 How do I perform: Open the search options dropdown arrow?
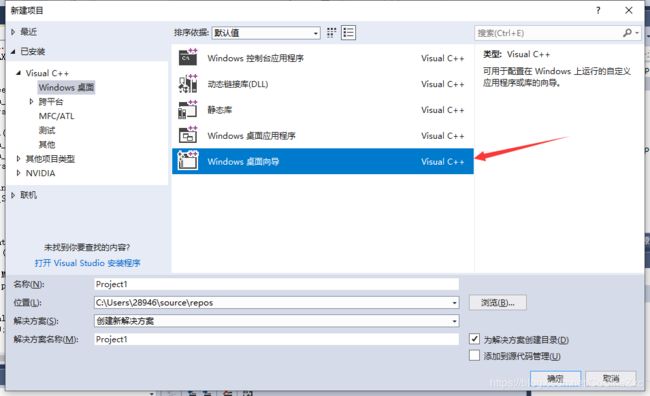637,33
